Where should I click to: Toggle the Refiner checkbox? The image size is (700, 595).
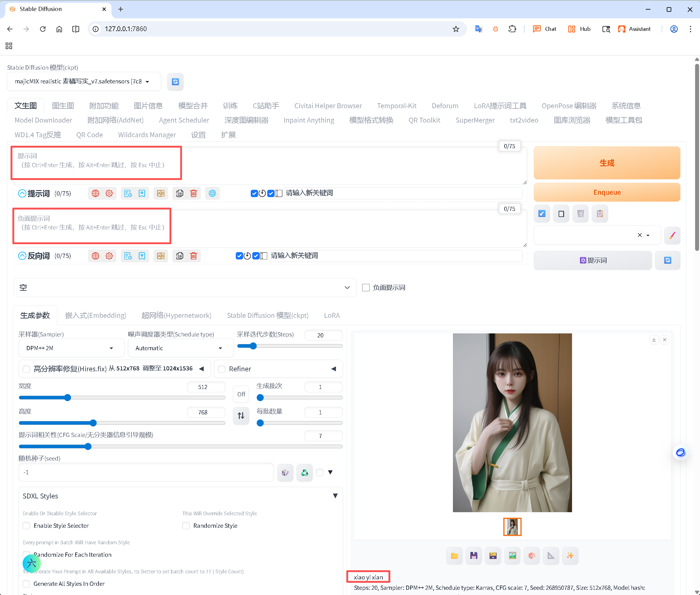222,369
